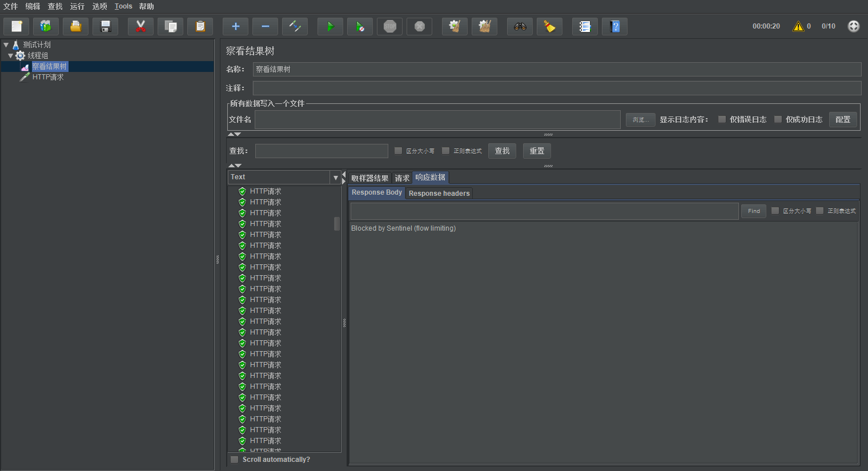Click the Cut scissors icon
This screenshot has height=471, width=868.
pyautogui.click(x=140, y=26)
